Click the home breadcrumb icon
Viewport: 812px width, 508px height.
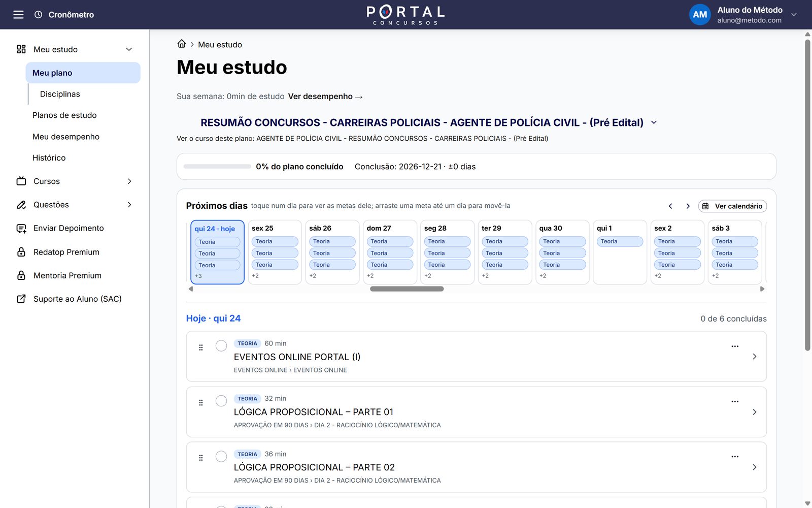182,44
